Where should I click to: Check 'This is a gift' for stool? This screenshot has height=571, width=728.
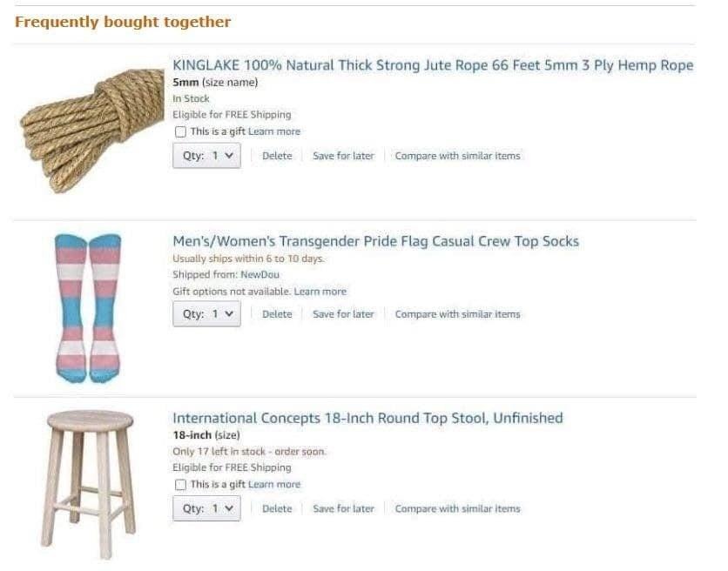tap(180, 485)
